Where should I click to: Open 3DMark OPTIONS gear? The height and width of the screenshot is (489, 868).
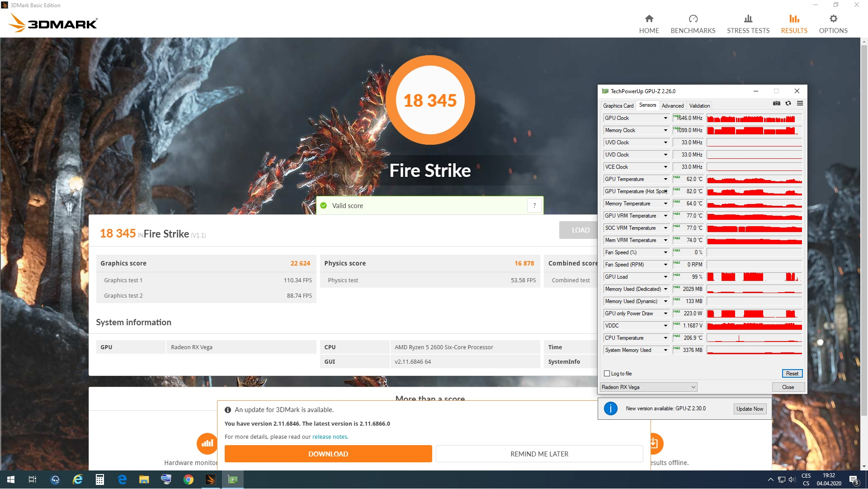click(x=833, y=24)
